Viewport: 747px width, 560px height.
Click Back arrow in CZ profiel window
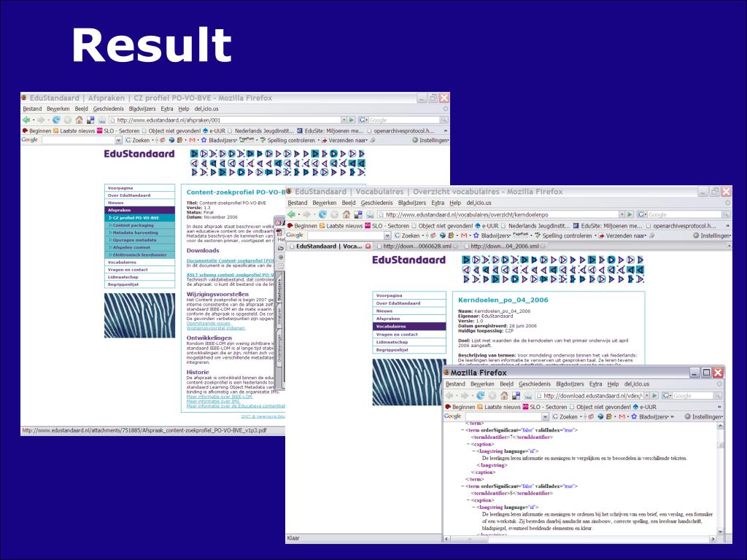pos(26,120)
